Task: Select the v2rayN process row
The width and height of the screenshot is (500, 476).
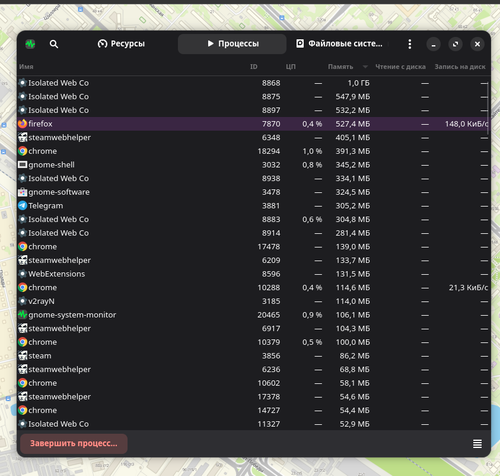Action: tap(254, 301)
